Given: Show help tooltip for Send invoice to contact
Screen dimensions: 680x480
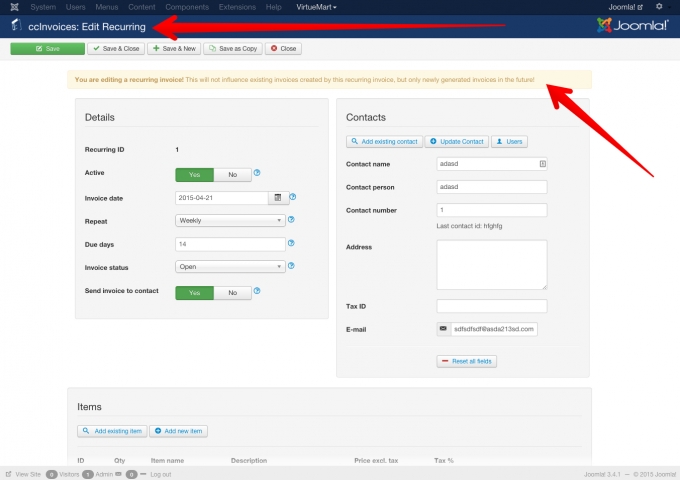Looking at the screenshot, I should (257, 291).
